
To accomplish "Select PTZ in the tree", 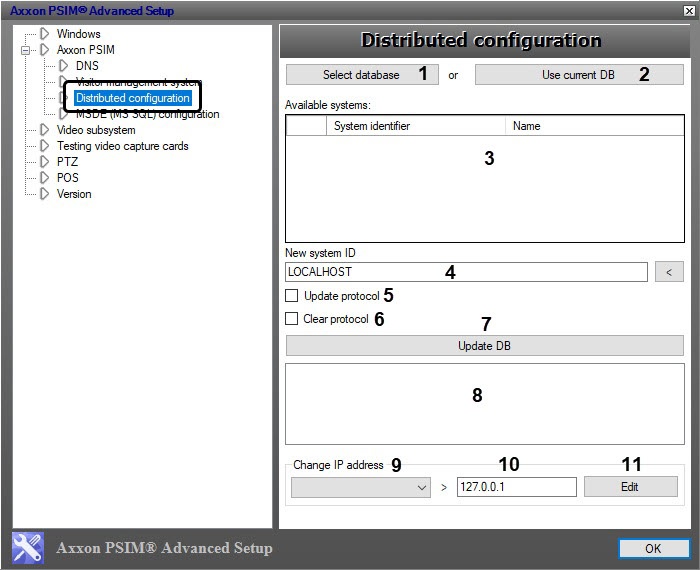I will tap(67, 162).
